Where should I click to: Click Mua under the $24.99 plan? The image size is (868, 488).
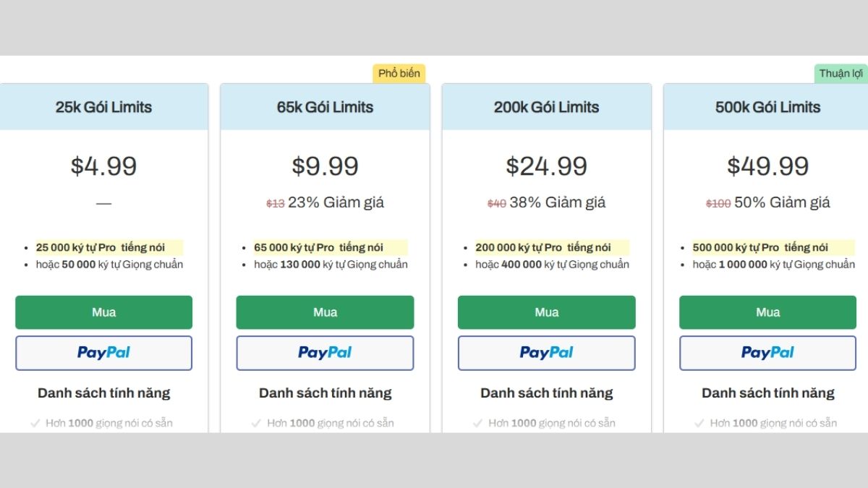[546, 312]
